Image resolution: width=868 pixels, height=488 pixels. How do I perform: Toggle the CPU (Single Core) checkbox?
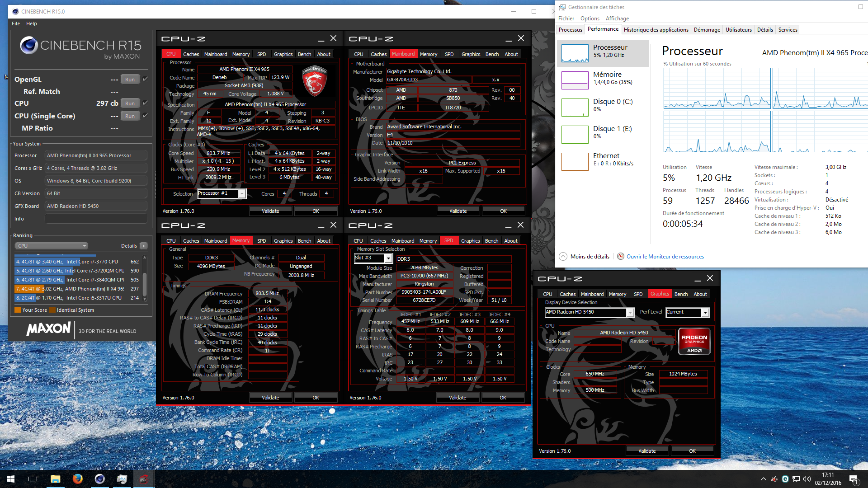[x=146, y=116]
